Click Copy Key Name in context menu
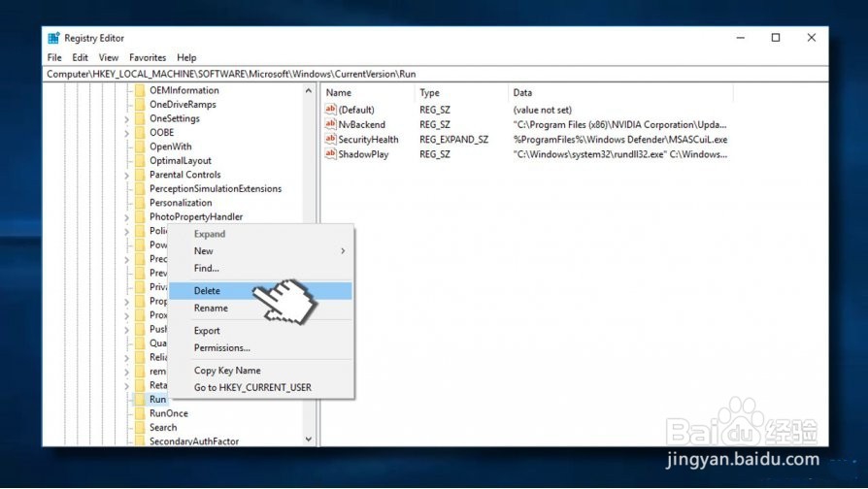 260,371
